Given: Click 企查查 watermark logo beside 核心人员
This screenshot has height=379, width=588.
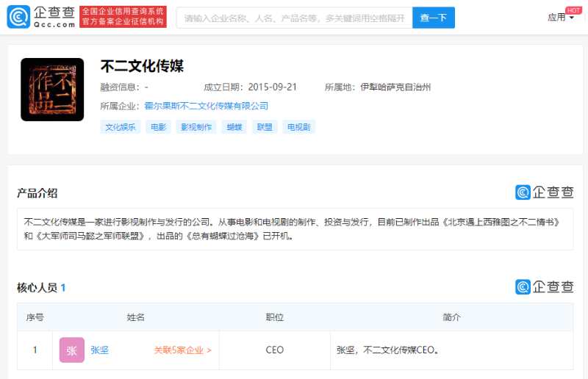Looking at the screenshot, I should [x=544, y=287].
